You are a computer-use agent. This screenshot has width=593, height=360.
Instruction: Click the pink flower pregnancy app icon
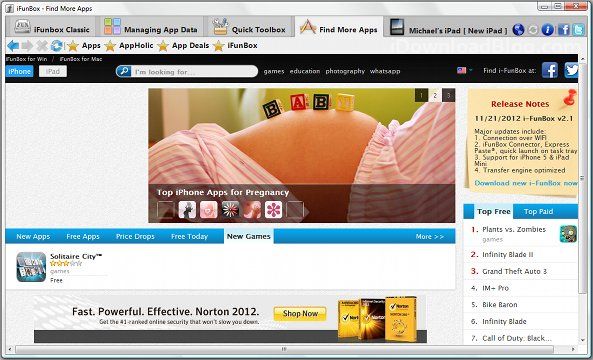pyautogui.click(x=273, y=209)
